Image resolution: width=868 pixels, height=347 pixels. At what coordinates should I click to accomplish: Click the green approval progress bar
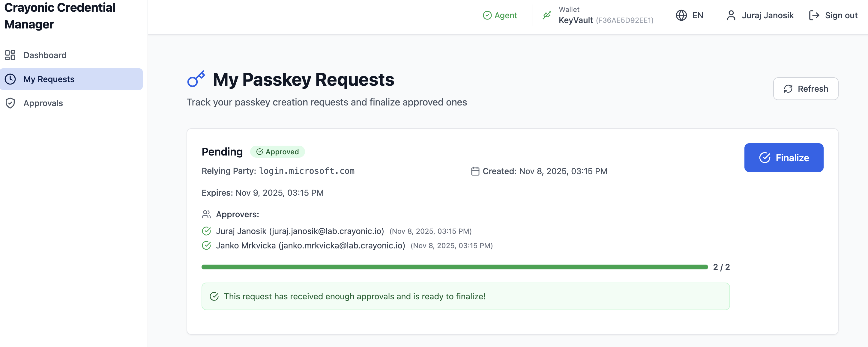tap(454, 267)
